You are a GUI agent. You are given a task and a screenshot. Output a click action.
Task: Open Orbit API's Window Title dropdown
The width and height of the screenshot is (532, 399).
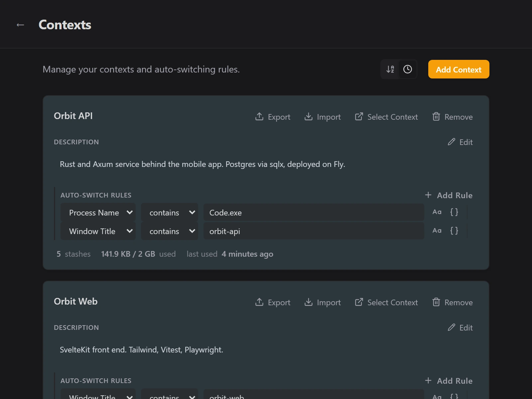pyautogui.click(x=98, y=231)
